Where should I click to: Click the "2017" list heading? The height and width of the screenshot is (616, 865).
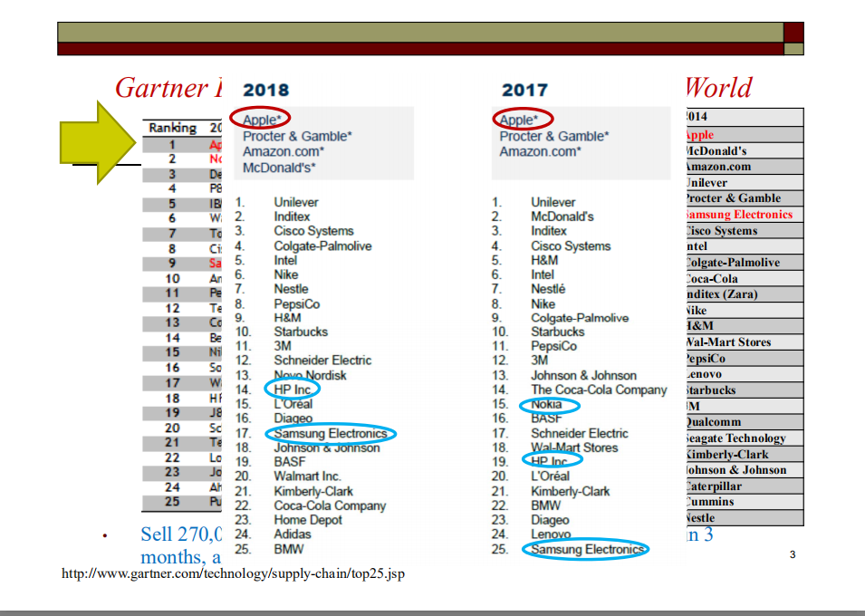[524, 90]
